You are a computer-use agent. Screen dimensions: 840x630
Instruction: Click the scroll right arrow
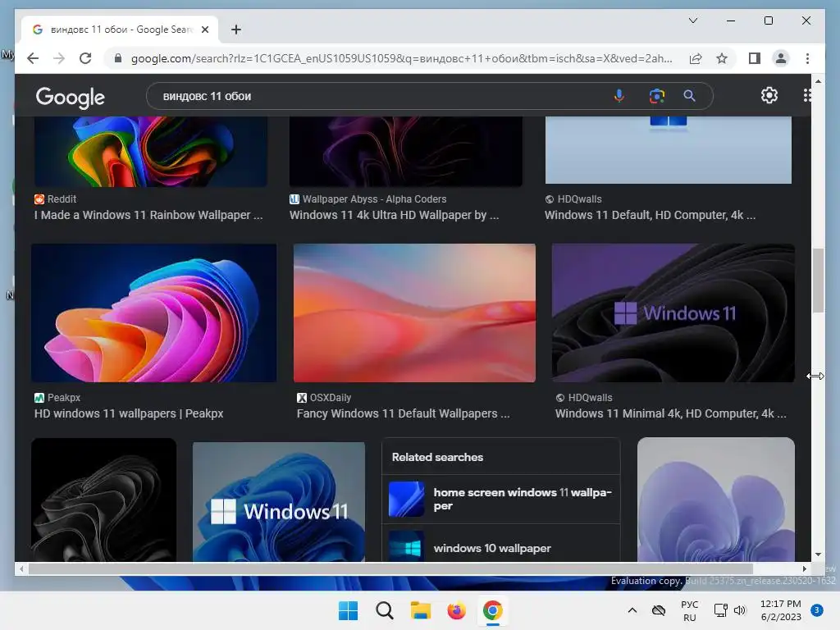coord(804,568)
